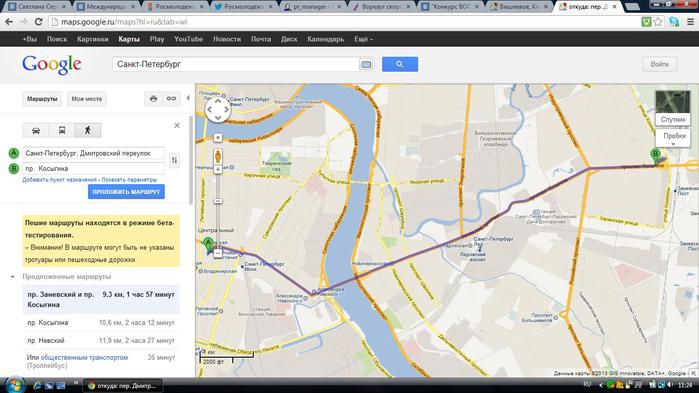Viewport: 699px width, 393px height.
Task: Select the driving route car icon
Action: [36, 130]
